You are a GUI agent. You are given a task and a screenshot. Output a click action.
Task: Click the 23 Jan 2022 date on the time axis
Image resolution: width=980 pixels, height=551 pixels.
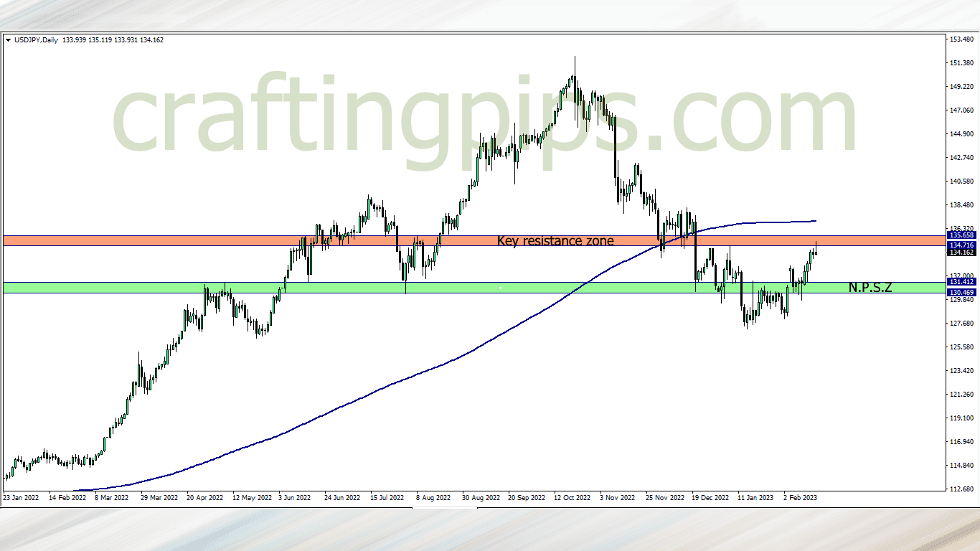[x=19, y=497]
